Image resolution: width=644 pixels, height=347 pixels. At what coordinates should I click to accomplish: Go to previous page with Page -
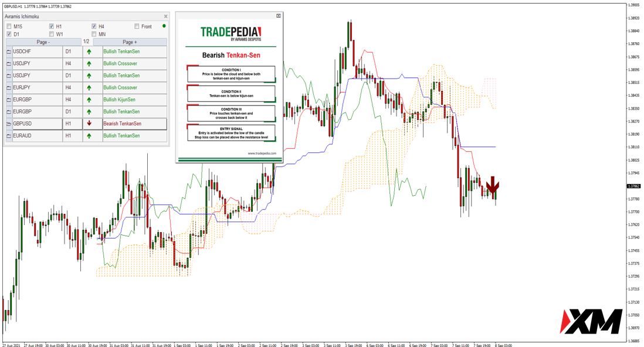click(43, 42)
